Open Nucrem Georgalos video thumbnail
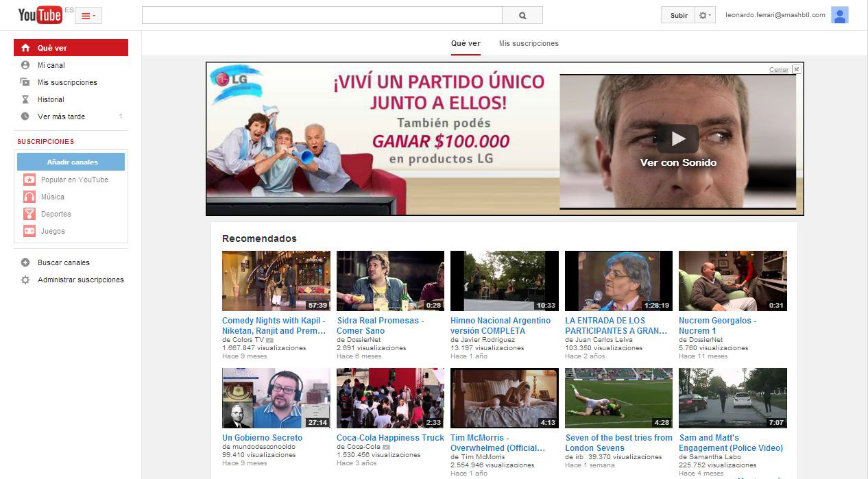The height and width of the screenshot is (479, 868). 733,281
